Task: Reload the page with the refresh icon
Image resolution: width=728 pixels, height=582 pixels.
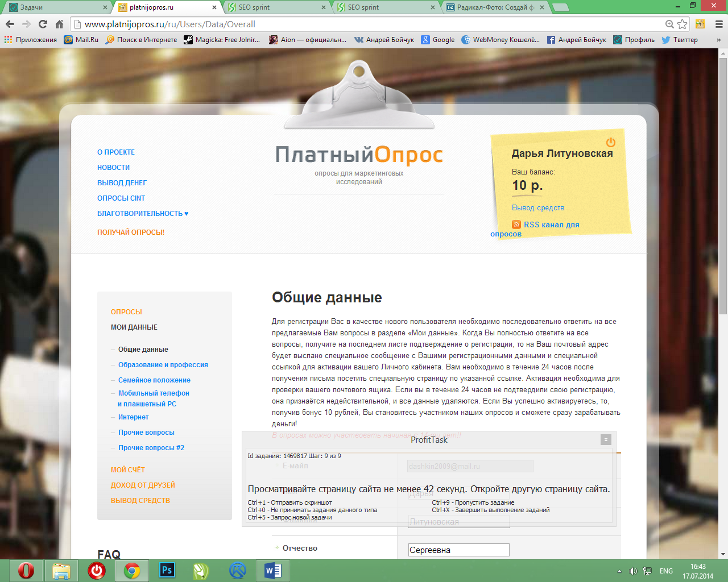Action: click(x=43, y=24)
